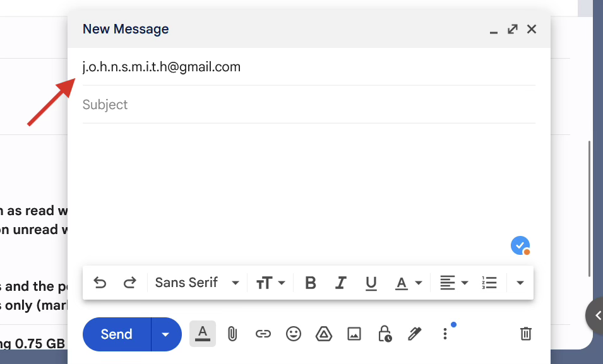The width and height of the screenshot is (603, 364).
Task: Open the text size dropdown
Action: pyautogui.click(x=270, y=283)
